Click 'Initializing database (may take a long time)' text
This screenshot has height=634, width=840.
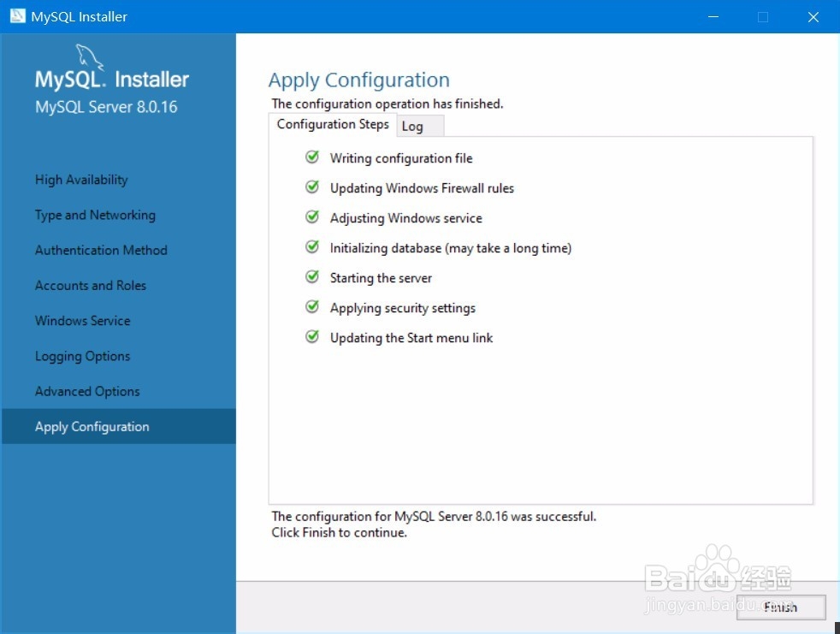[451, 248]
